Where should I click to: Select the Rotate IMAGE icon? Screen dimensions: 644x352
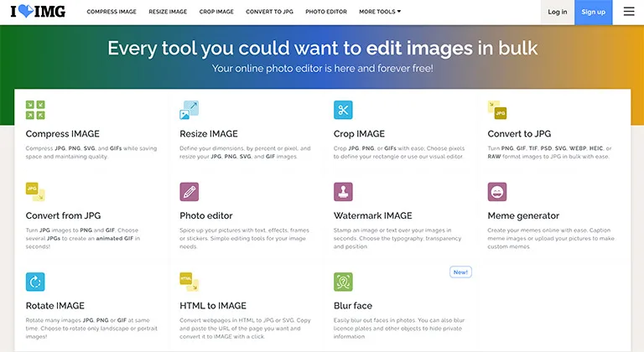pos(35,282)
